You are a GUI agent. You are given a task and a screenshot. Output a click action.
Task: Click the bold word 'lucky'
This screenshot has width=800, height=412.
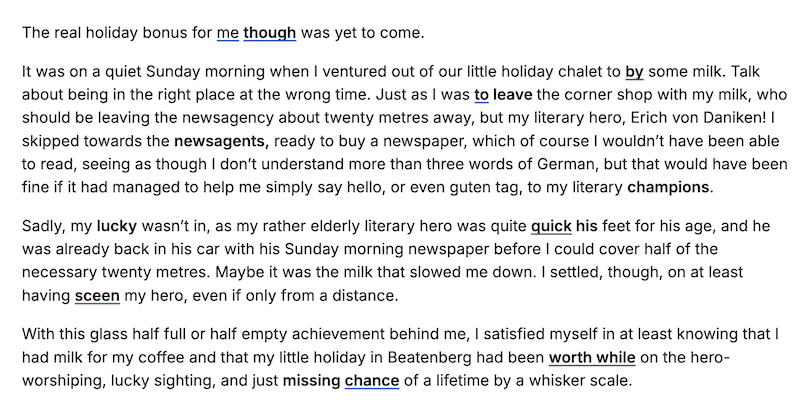pos(117,226)
